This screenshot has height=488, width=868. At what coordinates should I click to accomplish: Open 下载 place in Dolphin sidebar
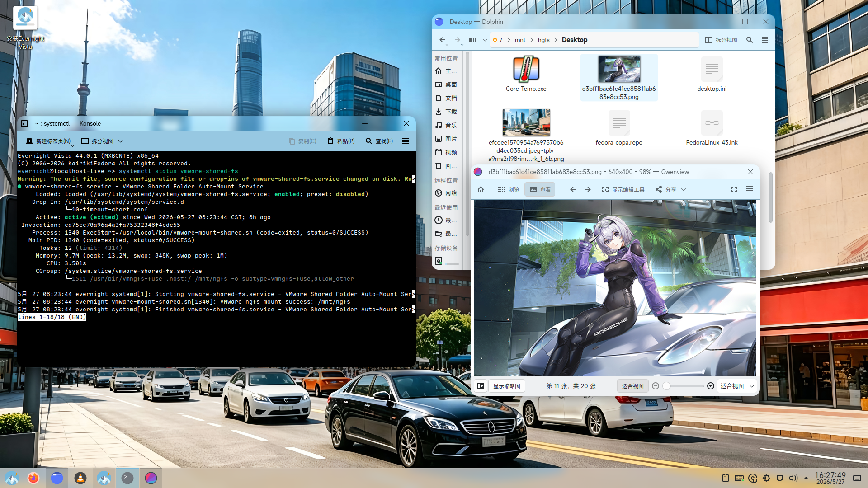[x=446, y=112]
